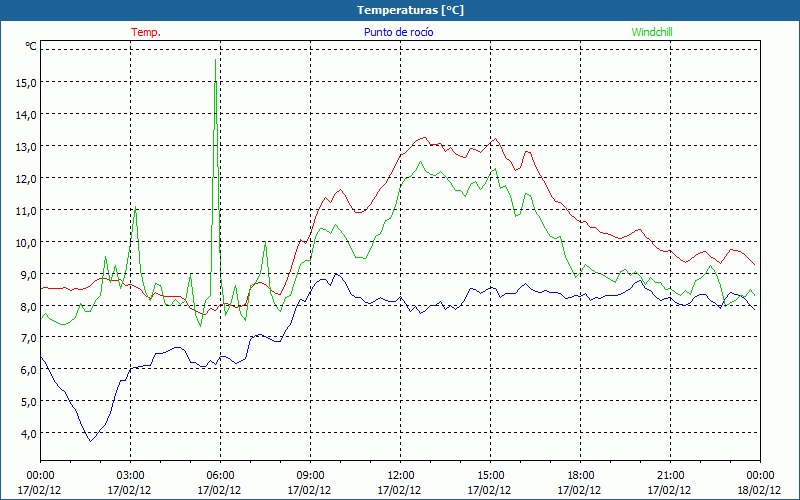The image size is (800, 500).
Task: Click the 18:00 time axis label
Action: (x=580, y=476)
